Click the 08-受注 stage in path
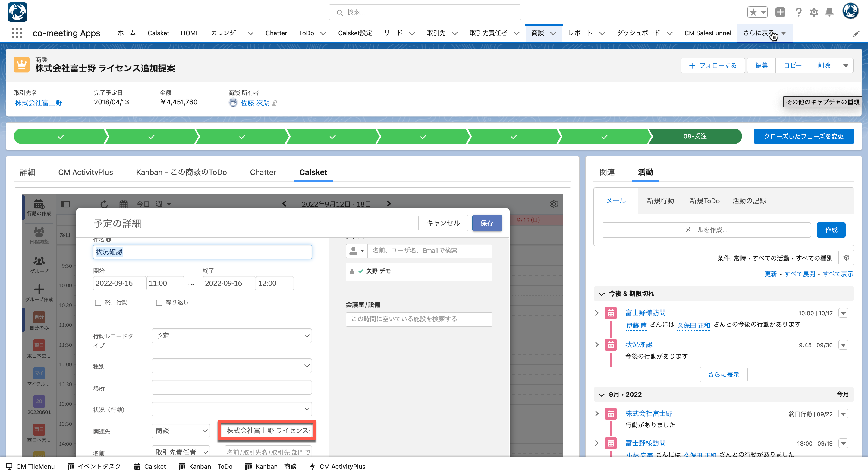Viewport: 868px width, 476px height. (x=695, y=136)
